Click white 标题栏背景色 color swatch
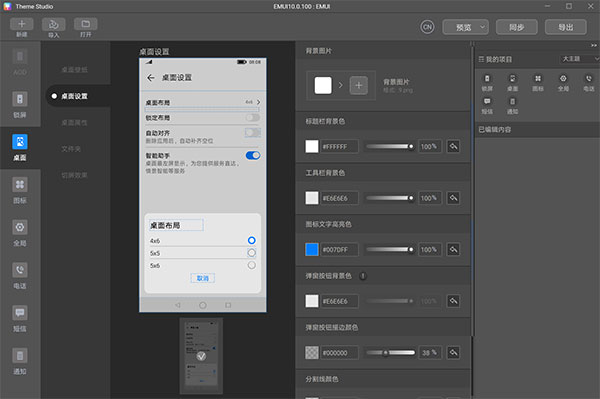The image size is (600, 399). tap(312, 147)
